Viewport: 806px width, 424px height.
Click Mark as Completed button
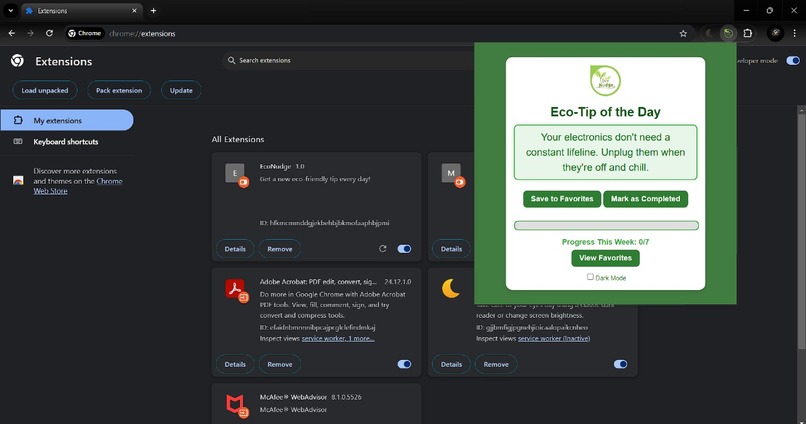[646, 199]
